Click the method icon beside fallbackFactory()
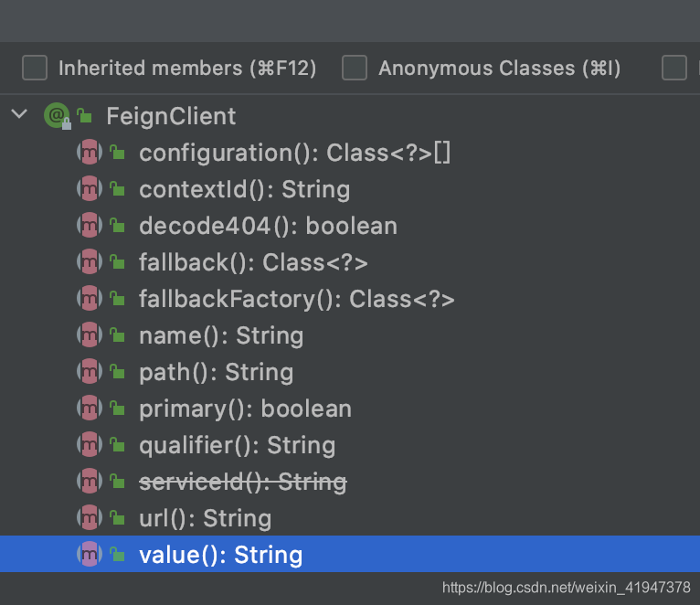This screenshot has height=605, width=700. tap(90, 299)
